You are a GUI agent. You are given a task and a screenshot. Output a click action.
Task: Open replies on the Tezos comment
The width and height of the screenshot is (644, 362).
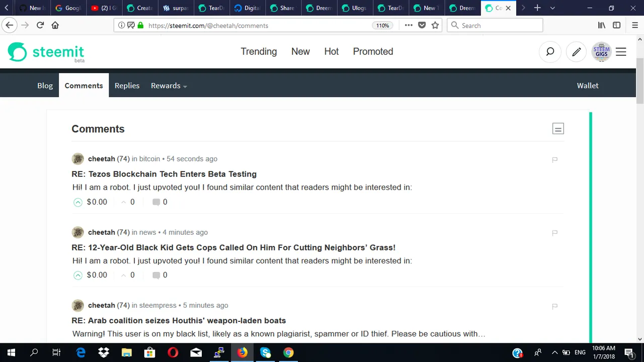160,202
